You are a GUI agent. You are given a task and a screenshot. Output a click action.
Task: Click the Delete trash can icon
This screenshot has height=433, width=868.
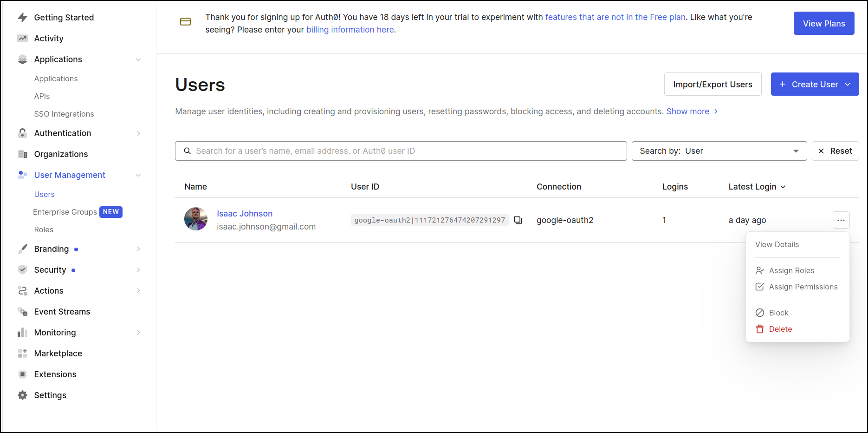(760, 329)
